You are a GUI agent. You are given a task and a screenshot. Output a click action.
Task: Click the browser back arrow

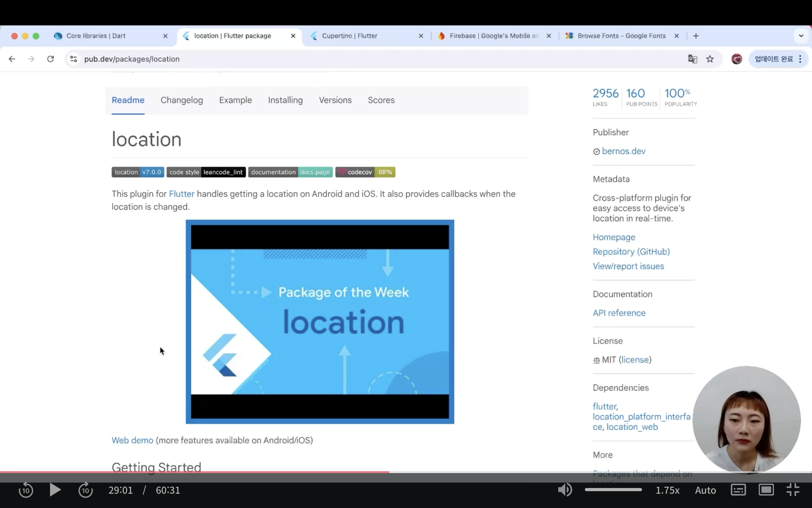pyautogui.click(x=12, y=59)
